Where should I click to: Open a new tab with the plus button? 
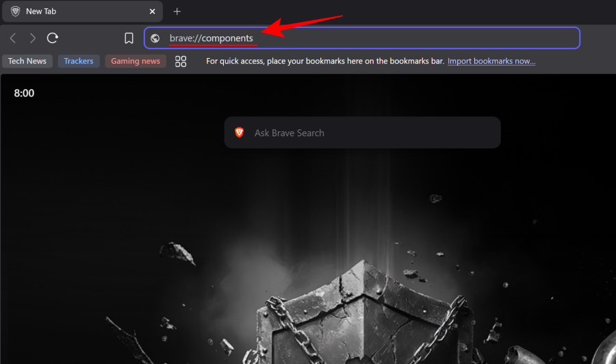pos(177,12)
